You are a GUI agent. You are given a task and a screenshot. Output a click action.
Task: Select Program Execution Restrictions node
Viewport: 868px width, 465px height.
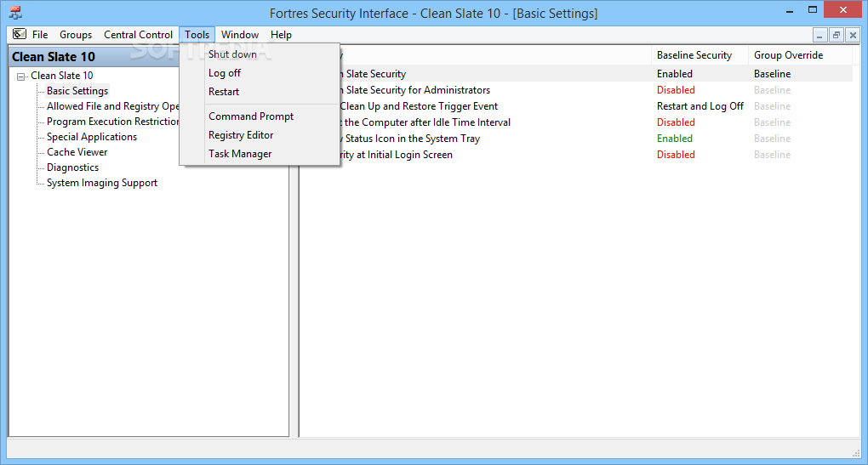click(112, 121)
